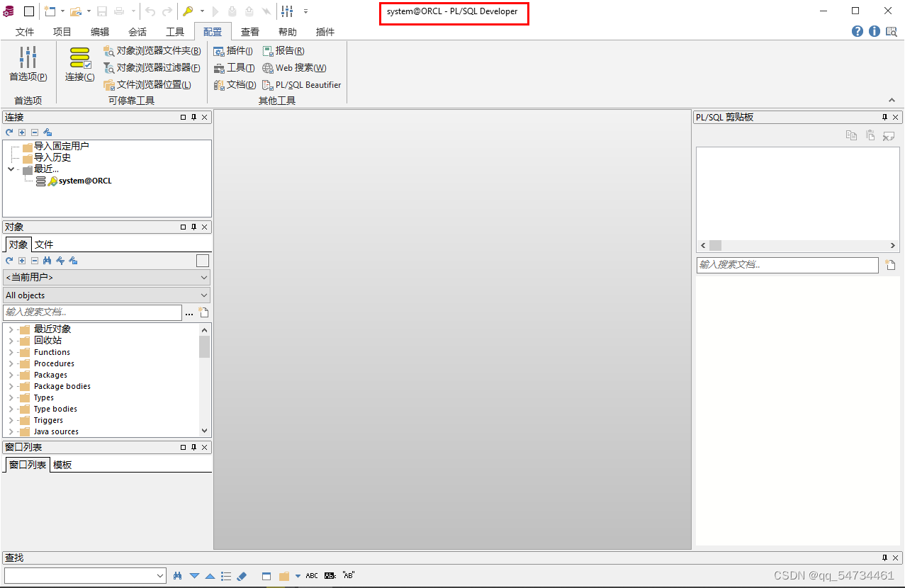Click the clipboard list horizontal scrollbar

coord(798,245)
